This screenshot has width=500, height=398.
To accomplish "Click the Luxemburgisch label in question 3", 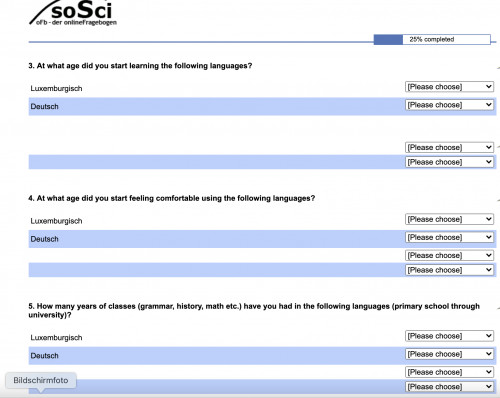I will pyautogui.click(x=56, y=89).
